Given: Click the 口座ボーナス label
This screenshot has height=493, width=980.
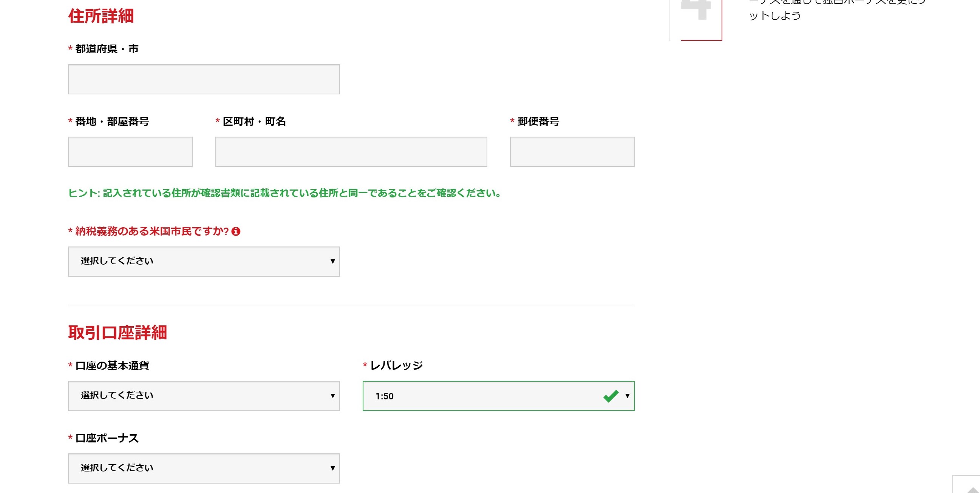Looking at the screenshot, I should point(107,438).
